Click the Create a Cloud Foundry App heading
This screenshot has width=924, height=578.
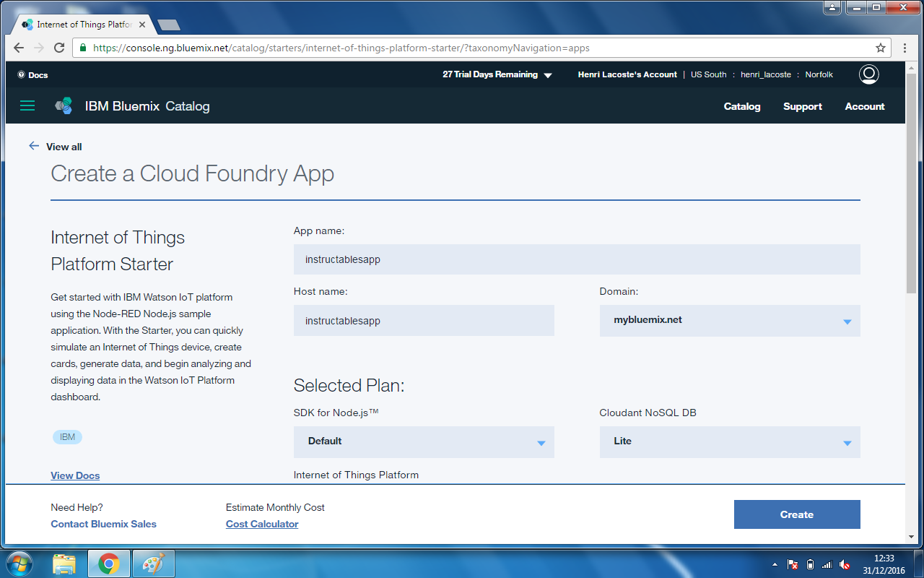click(x=193, y=174)
